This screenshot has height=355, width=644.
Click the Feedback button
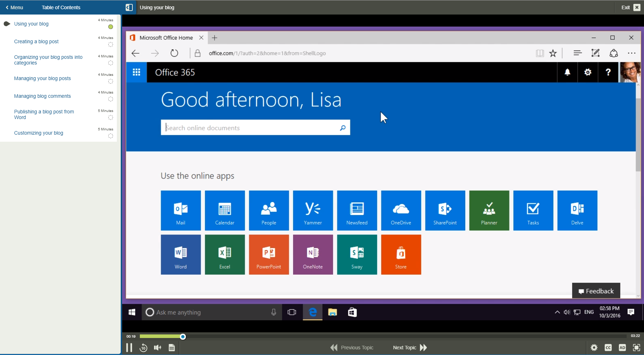(596, 291)
